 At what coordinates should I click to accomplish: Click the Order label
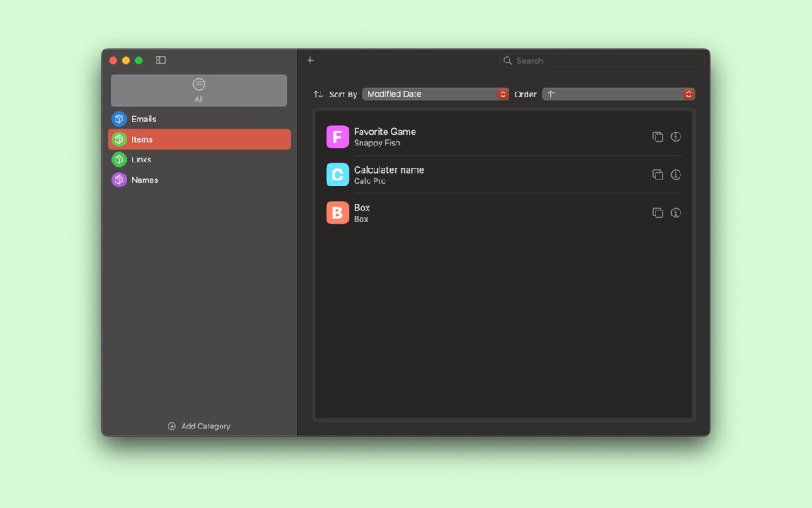click(x=525, y=94)
